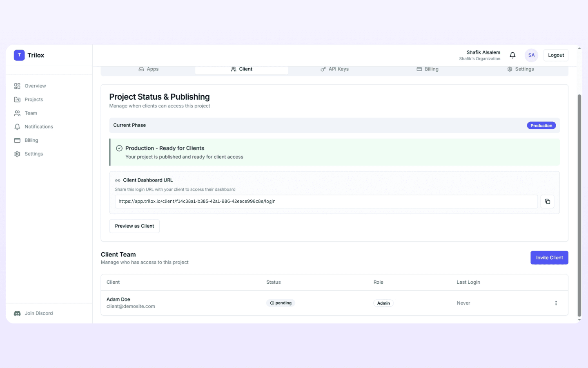
Task: Go to Projects in sidebar
Action: (33, 99)
